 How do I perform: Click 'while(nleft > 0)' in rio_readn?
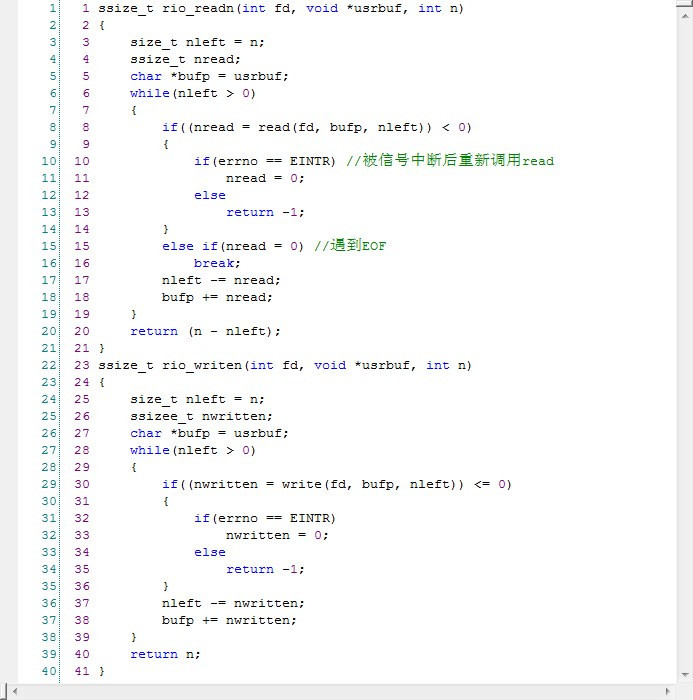pyautogui.click(x=193, y=93)
